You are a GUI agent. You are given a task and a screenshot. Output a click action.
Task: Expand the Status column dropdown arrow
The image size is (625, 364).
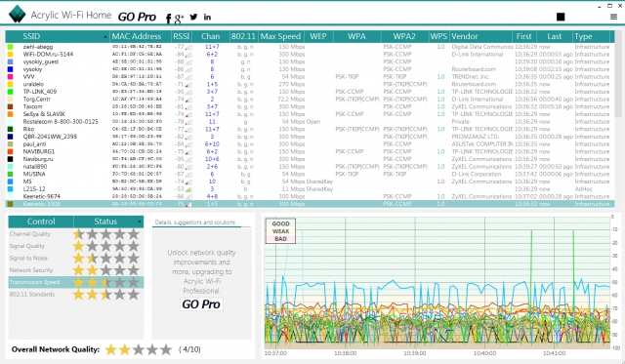[x=140, y=222]
